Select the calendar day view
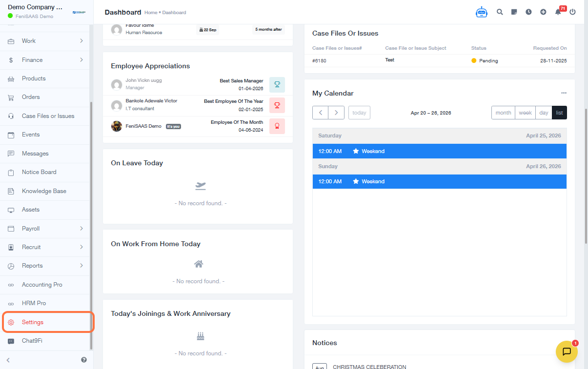Viewport: 588px width, 369px height. (544, 113)
